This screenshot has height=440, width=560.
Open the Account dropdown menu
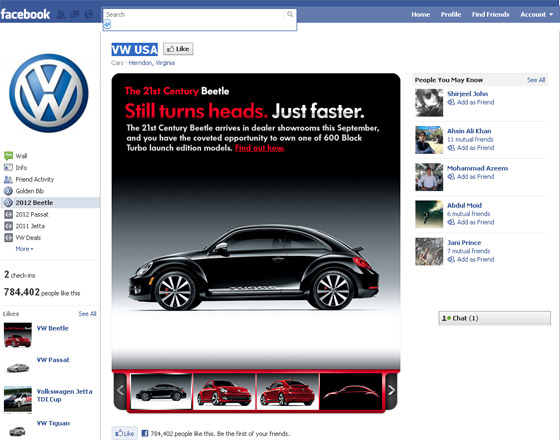(536, 15)
